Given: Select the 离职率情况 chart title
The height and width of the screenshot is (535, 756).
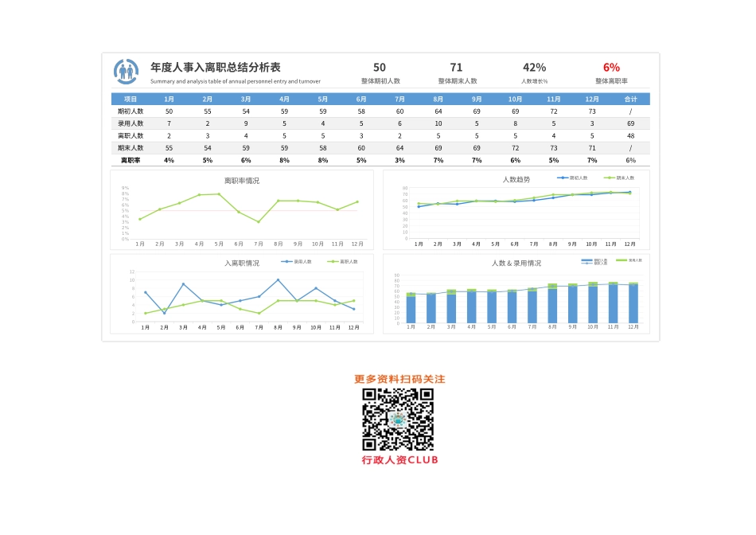Looking at the screenshot, I should (241, 181).
